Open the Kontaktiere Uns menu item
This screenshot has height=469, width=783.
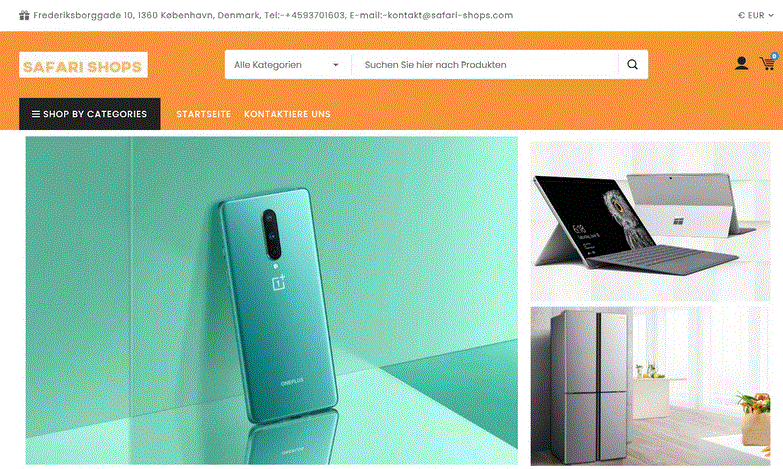(287, 114)
